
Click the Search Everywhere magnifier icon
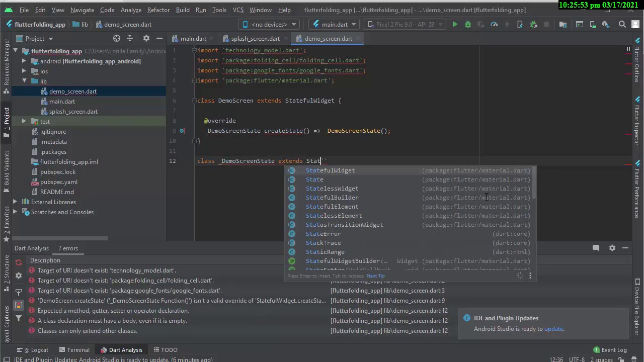[x=622, y=24]
